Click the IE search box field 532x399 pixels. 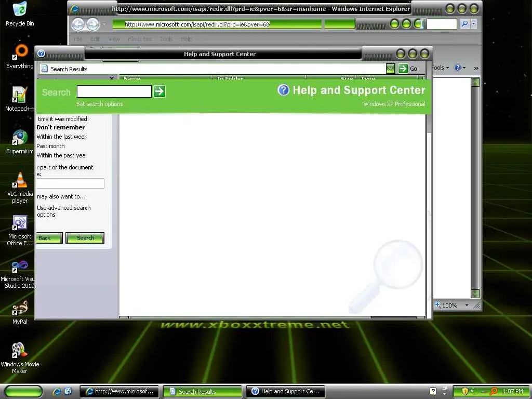442,23
